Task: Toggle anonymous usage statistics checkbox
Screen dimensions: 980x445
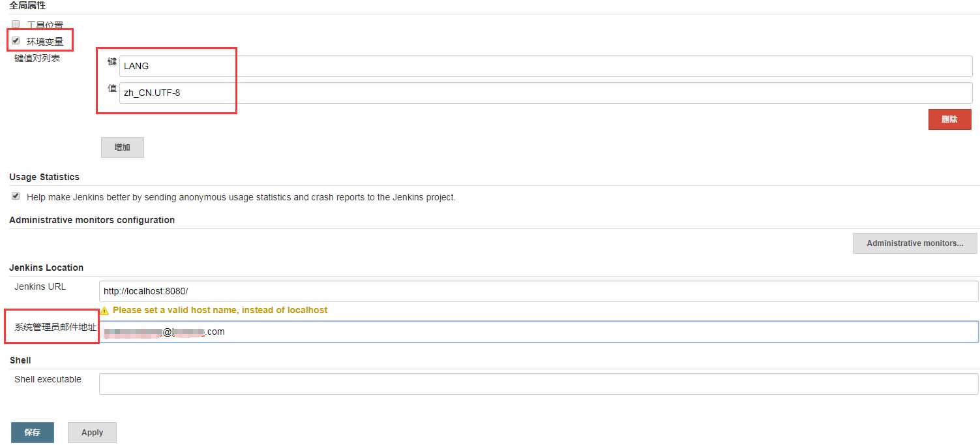Action: click(16, 196)
